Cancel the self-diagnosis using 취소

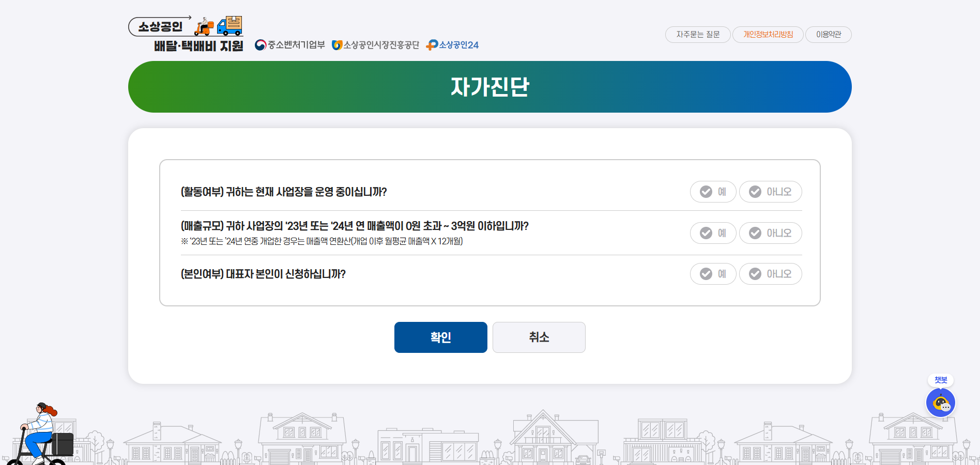coord(539,337)
